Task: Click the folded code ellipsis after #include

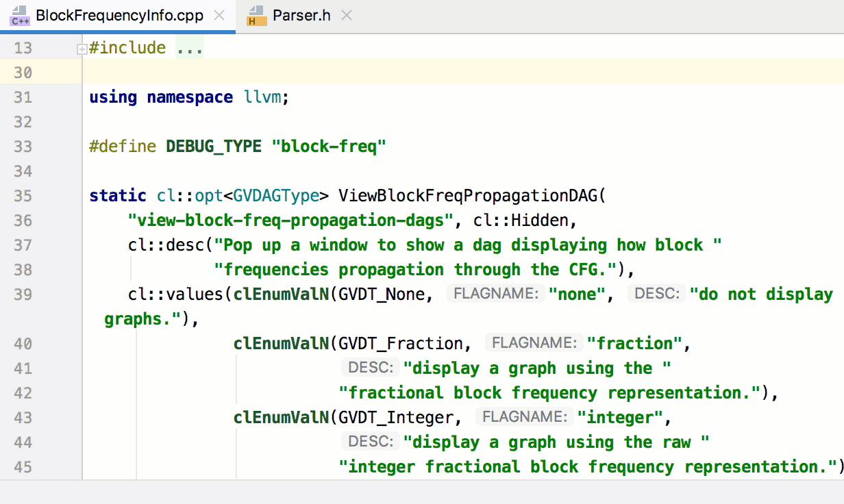Action: click(x=189, y=47)
